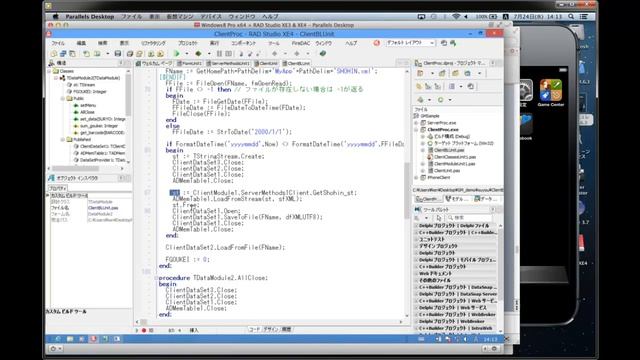The height and width of the screenshot is (360, 640).
Task: Click the help icon in the toolbar
Action: pyautogui.click(x=323, y=53)
